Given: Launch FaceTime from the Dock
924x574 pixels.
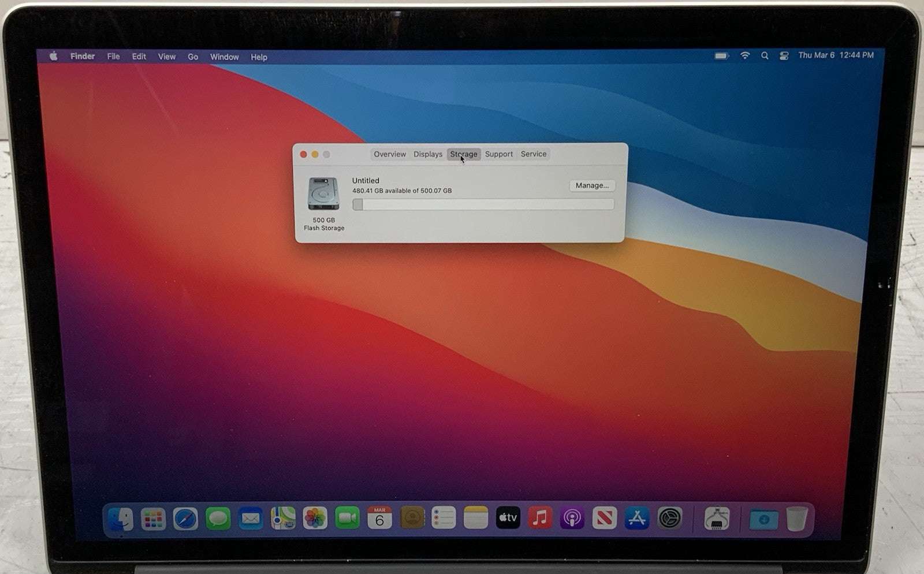Looking at the screenshot, I should [347, 519].
